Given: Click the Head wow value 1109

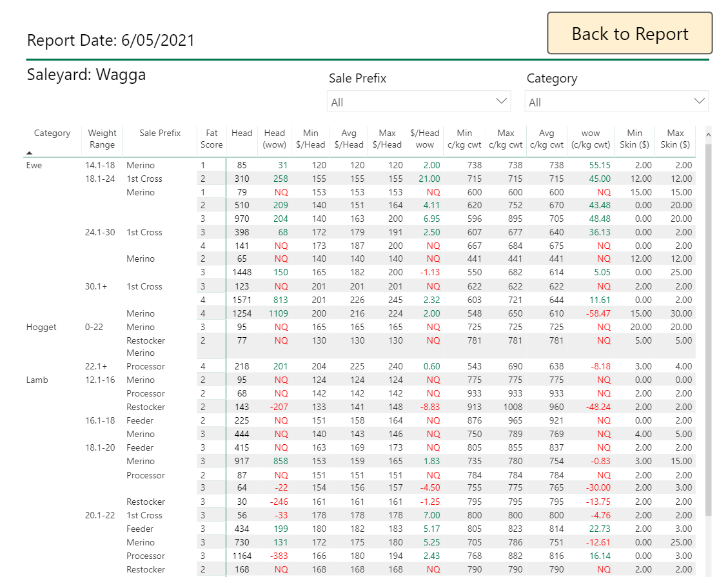Looking at the screenshot, I should [x=278, y=313].
